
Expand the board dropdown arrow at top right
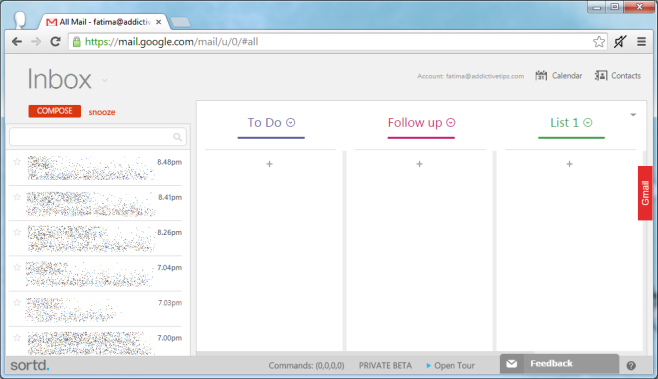point(633,115)
